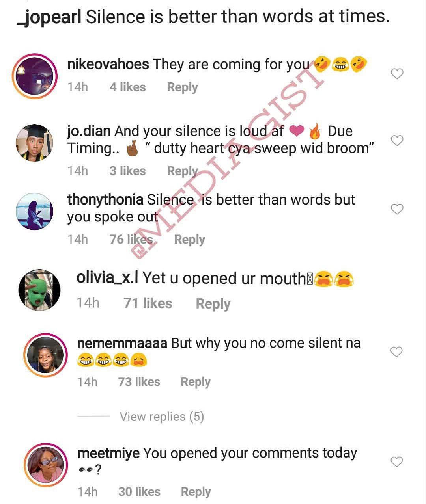426x504 pixels.
Task: Reply to meetmiye's comment
Action: pyautogui.click(x=196, y=491)
